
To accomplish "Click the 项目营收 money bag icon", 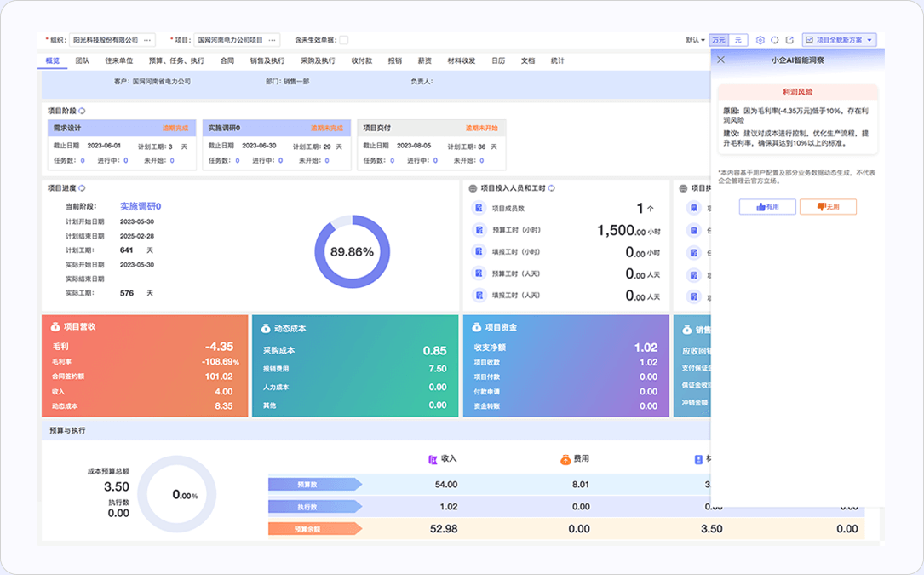I will 55,327.
